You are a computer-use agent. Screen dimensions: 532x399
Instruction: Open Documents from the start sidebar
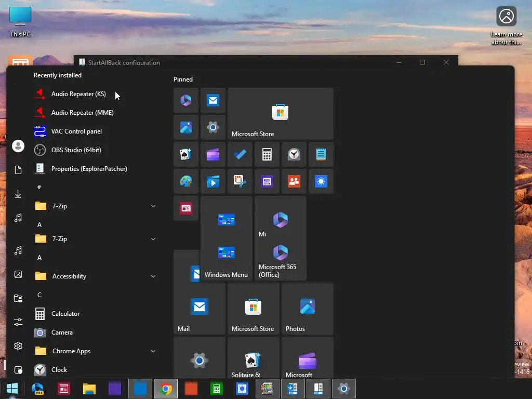point(18,170)
